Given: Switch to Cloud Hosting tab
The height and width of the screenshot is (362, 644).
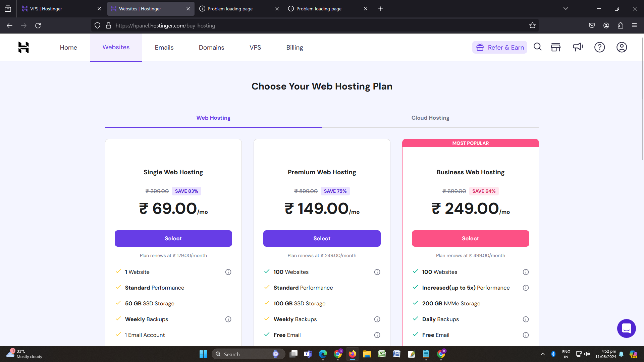Looking at the screenshot, I should tap(430, 118).
